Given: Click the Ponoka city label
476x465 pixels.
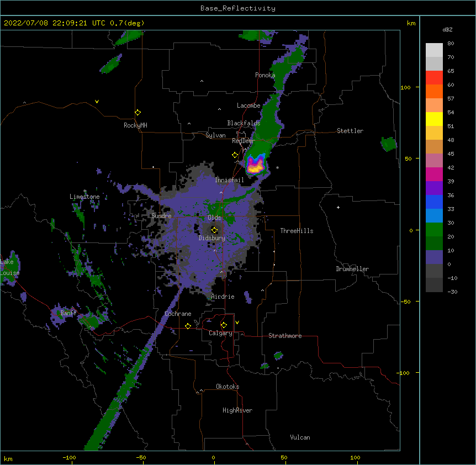Looking at the screenshot, I should point(265,75).
